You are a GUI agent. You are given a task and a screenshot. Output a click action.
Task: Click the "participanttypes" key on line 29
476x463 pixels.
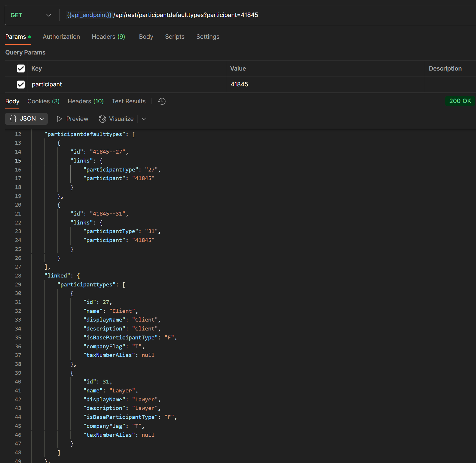86,285
